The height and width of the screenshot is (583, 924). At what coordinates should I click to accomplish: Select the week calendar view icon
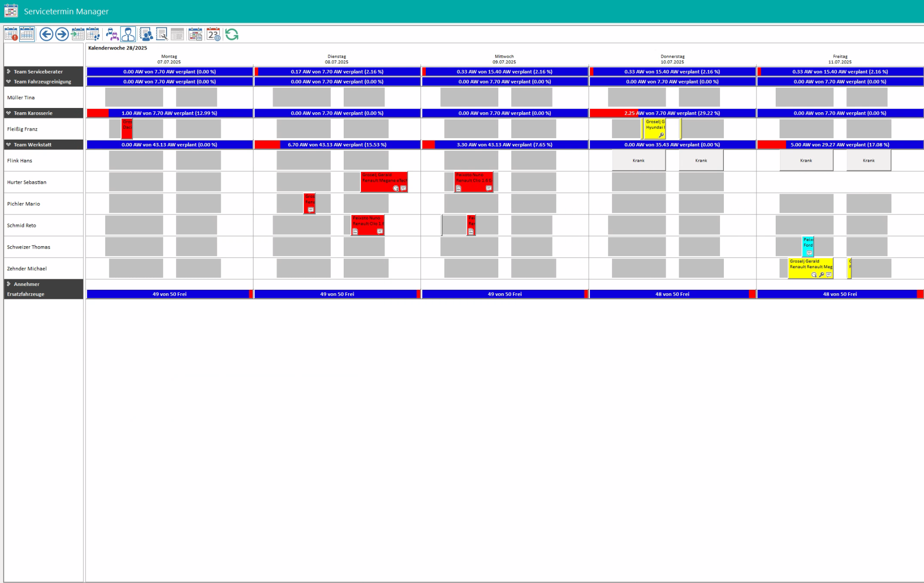(x=27, y=35)
